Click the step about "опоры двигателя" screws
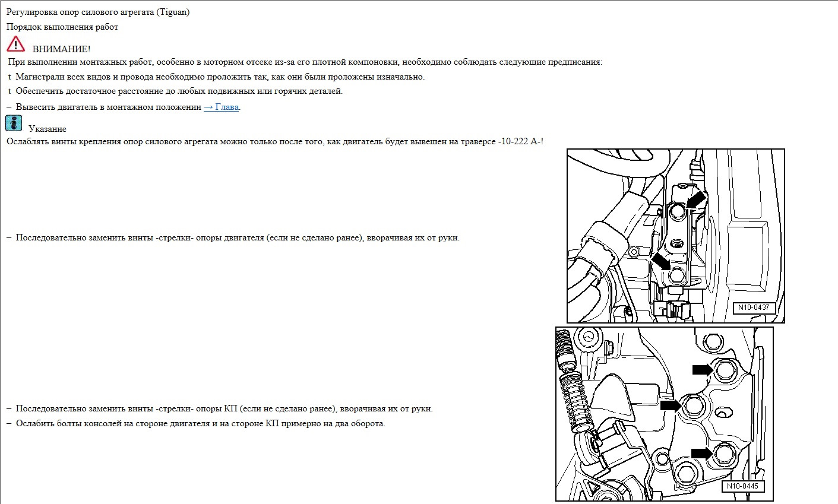 (238, 238)
